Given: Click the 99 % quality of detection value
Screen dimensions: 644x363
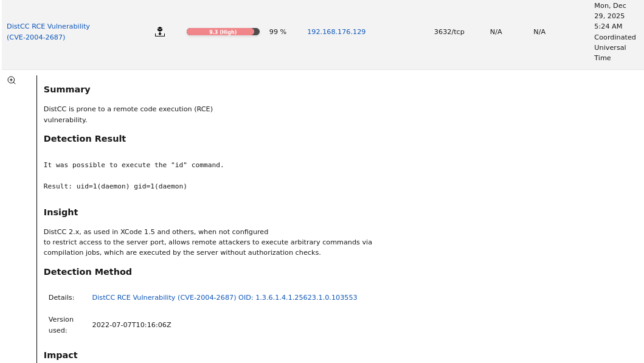Looking at the screenshot, I should pos(277,32).
